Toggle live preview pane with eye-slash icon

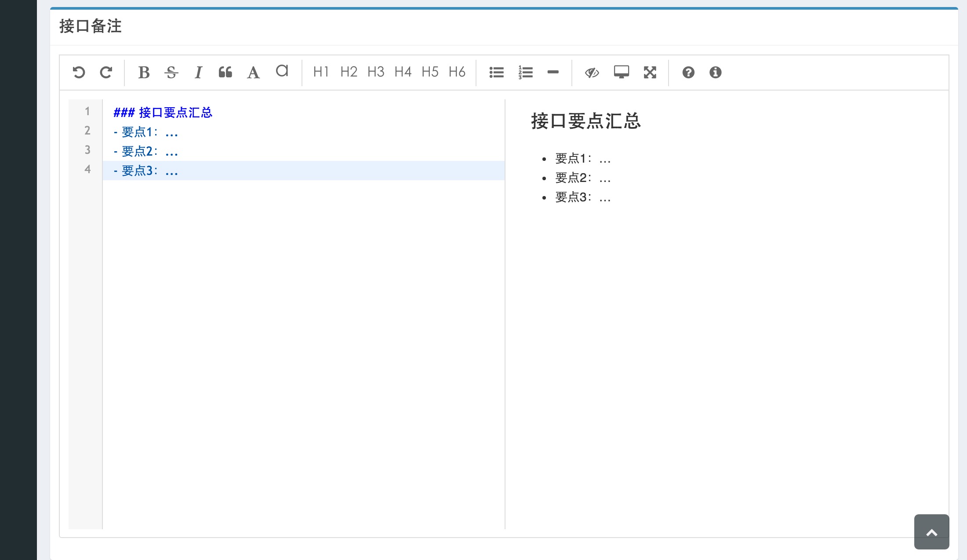point(592,72)
